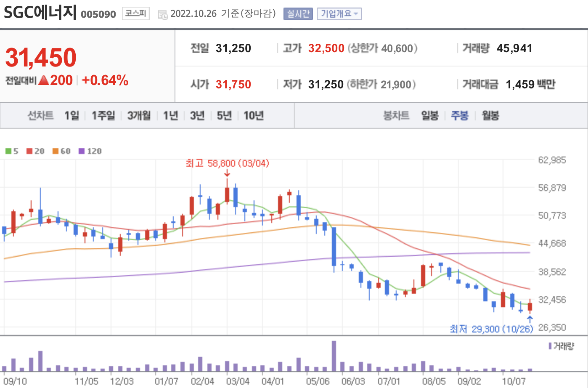Click the 09/10 x-axis date label
The image size is (588, 388).
(15, 381)
